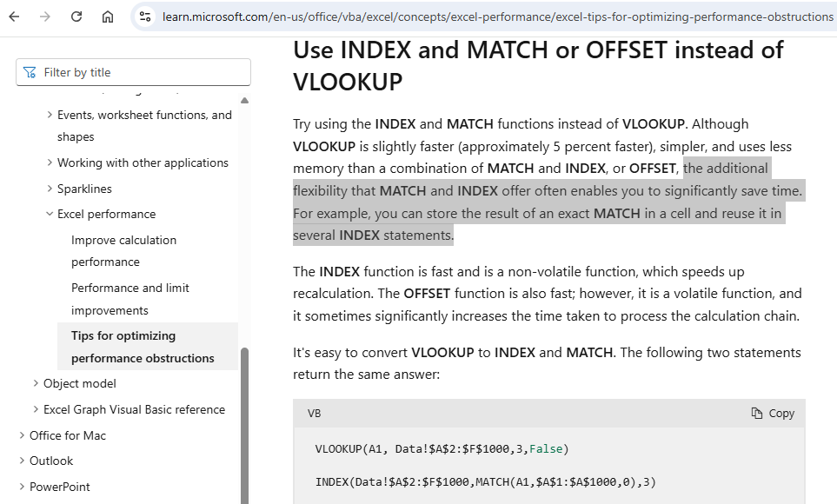Click the filter icon in title filter box
837x504 pixels.
point(30,73)
